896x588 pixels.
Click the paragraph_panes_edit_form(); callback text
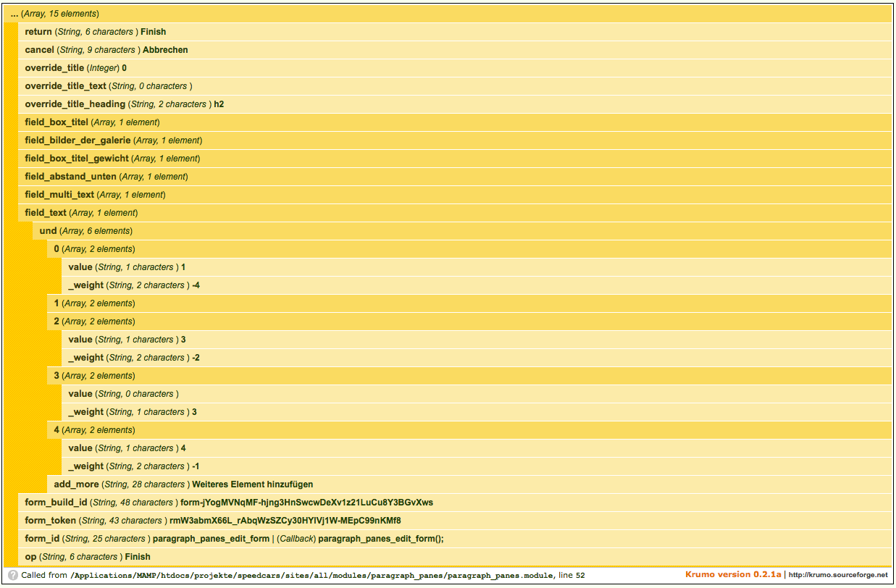click(x=381, y=539)
